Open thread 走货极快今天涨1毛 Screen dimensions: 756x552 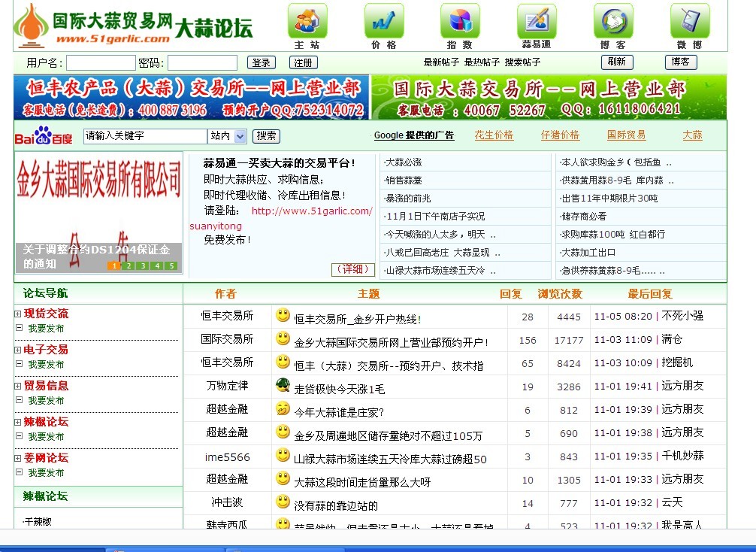click(340, 389)
